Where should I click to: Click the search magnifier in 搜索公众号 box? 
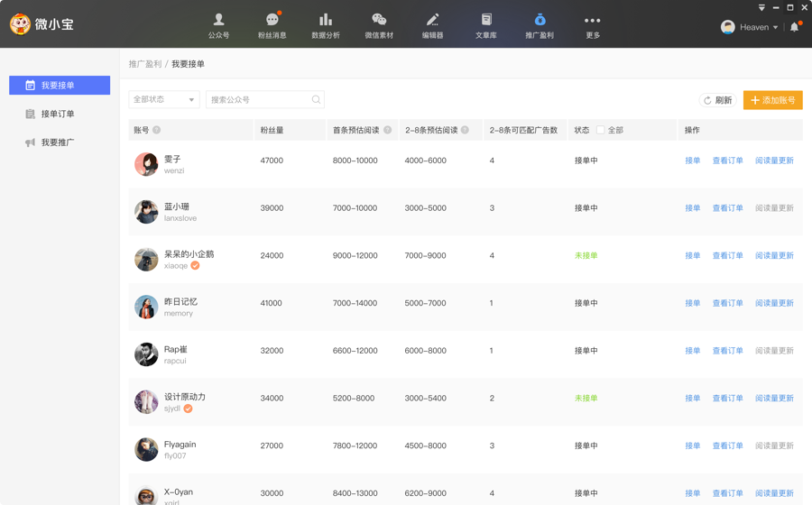316,100
